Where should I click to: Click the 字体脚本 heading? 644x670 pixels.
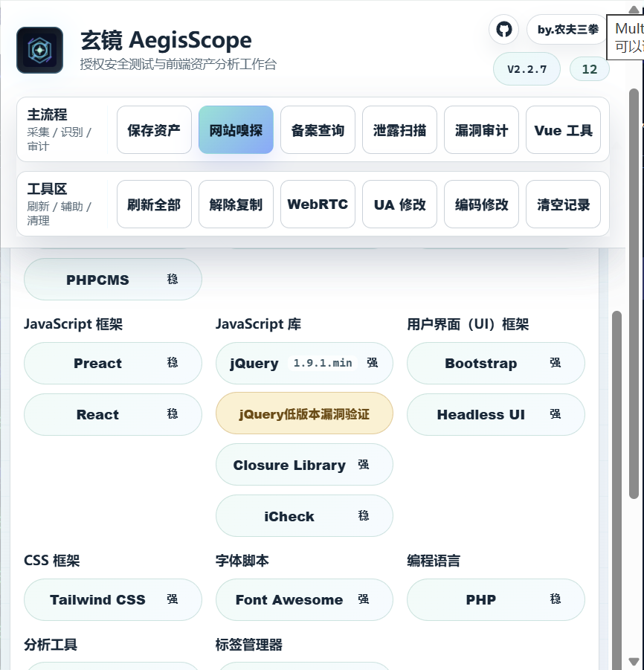pos(242,560)
